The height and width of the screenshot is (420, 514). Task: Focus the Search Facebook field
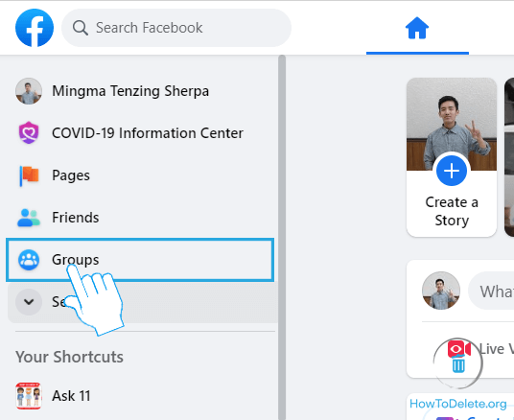pyautogui.click(x=176, y=28)
